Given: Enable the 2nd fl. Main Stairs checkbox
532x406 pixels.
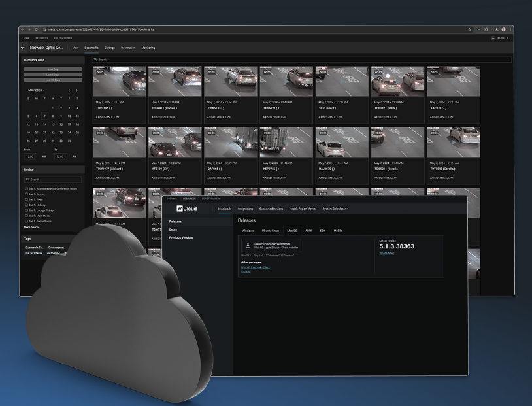Looking at the screenshot, I should (26, 216).
